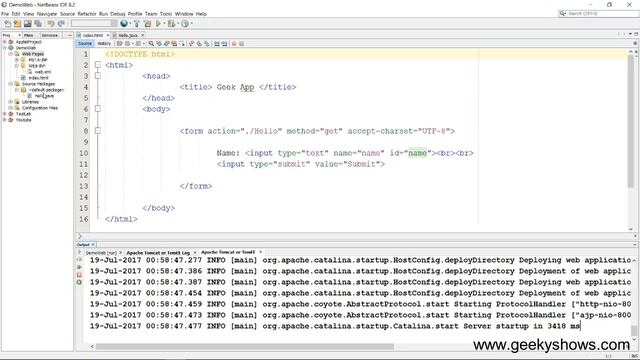Viewport: 640px width, 360px height.
Task: Select the Web Pages tree node
Action: click(x=33, y=53)
